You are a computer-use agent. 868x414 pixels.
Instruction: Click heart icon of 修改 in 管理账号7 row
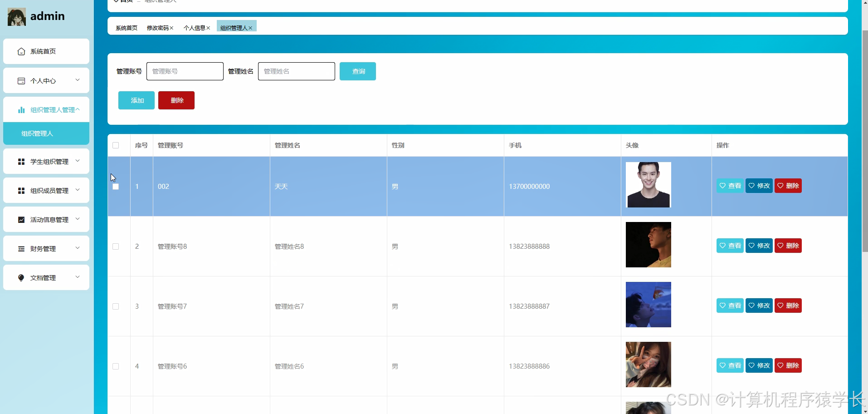click(751, 306)
